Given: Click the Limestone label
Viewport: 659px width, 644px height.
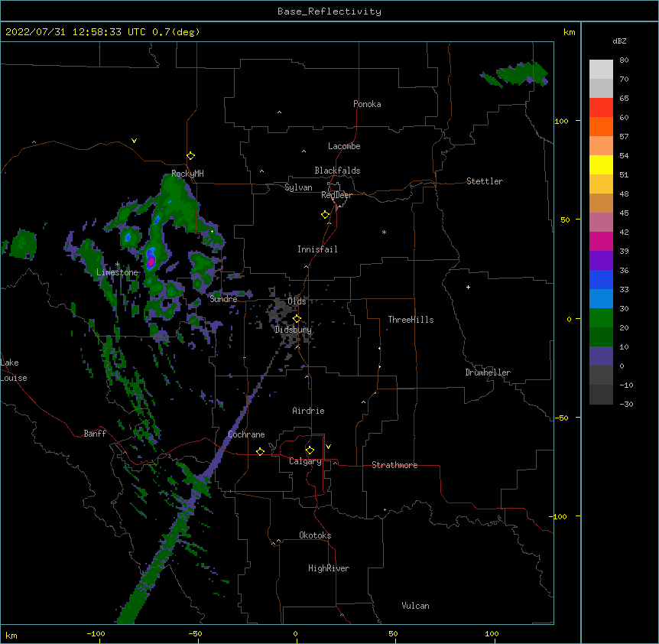Looking at the screenshot, I should point(117,272).
